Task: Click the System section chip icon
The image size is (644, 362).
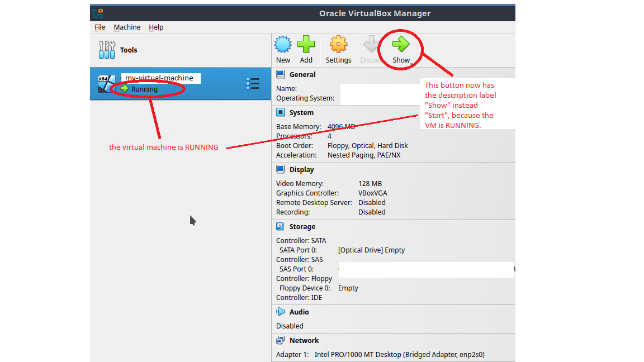Action: pyautogui.click(x=281, y=112)
